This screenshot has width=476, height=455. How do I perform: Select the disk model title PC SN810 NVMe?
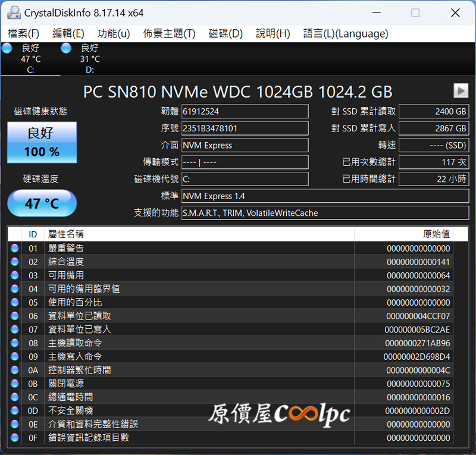pos(237,92)
